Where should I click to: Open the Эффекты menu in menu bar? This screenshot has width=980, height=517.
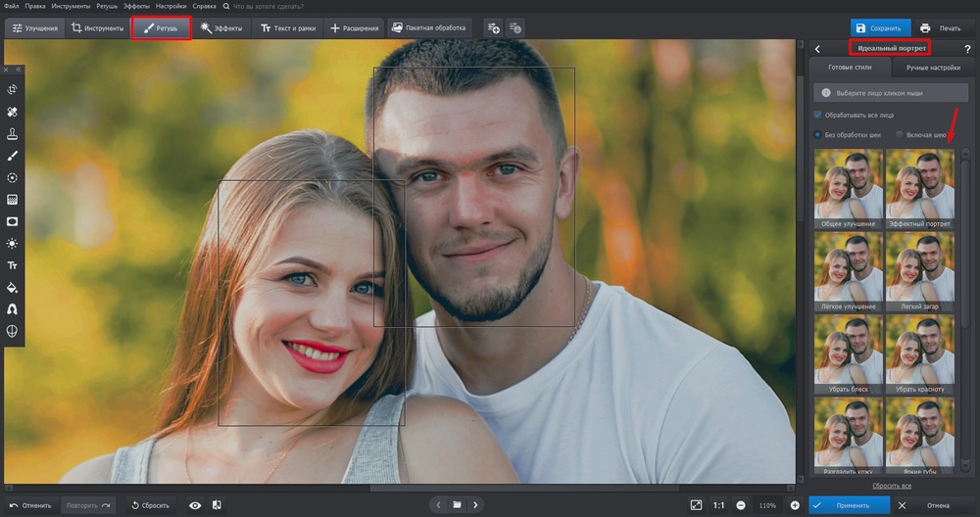[136, 6]
